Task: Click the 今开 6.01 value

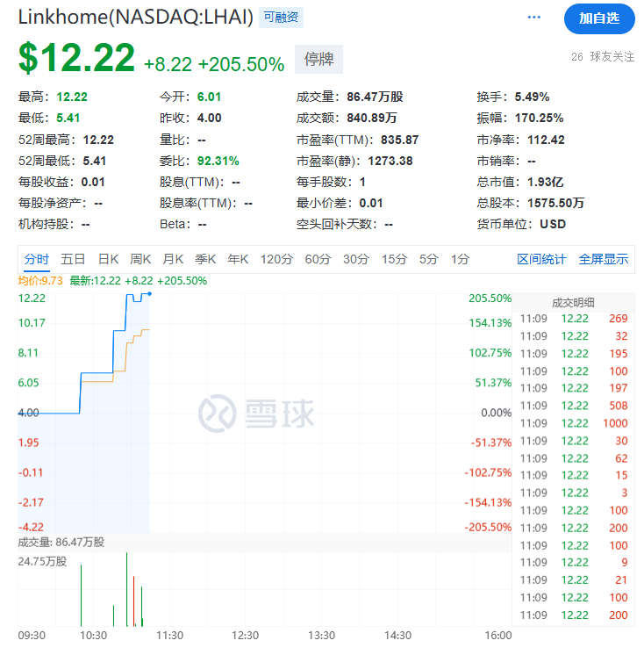Action: pyautogui.click(x=209, y=97)
